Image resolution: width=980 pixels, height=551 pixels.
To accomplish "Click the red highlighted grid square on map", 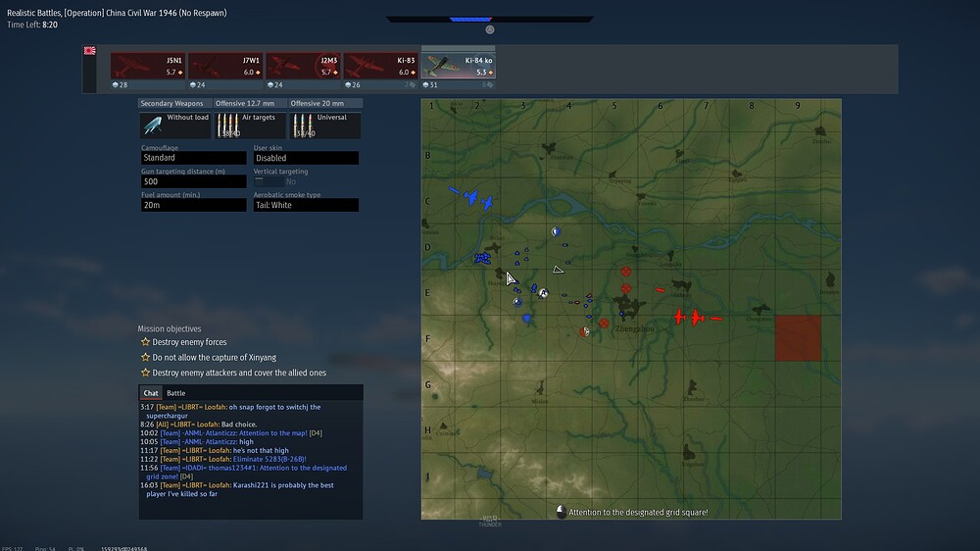I will click(798, 337).
